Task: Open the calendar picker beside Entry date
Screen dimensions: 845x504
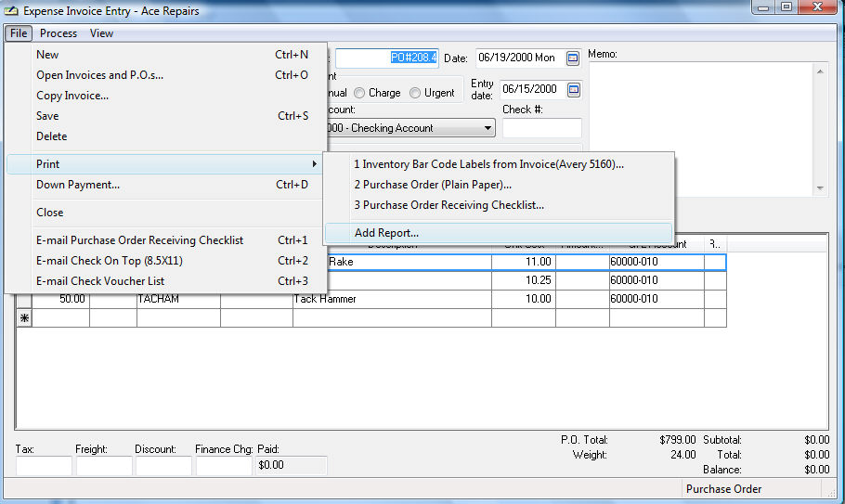Action: [x=573, y=90]
